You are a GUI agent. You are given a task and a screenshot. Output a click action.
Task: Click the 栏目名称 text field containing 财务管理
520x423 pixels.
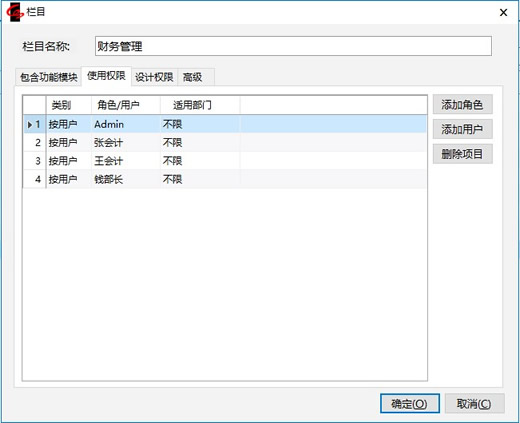[293, 46]
